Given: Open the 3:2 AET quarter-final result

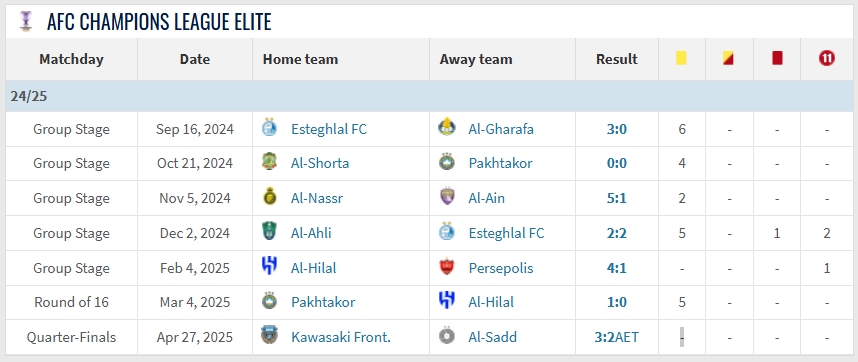Looking at the screenshot, I should [617, 337].
